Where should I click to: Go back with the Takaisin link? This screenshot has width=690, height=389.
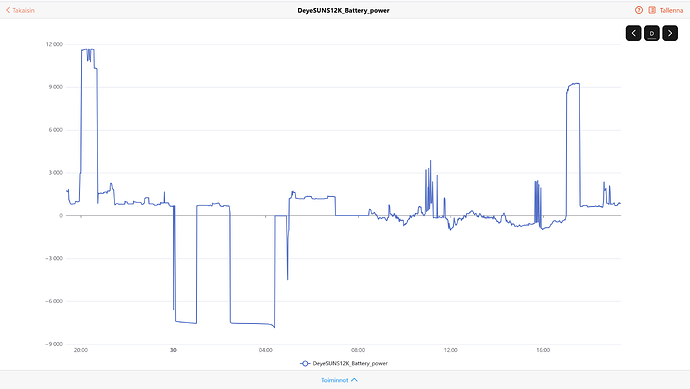click(x=20, y=10)
